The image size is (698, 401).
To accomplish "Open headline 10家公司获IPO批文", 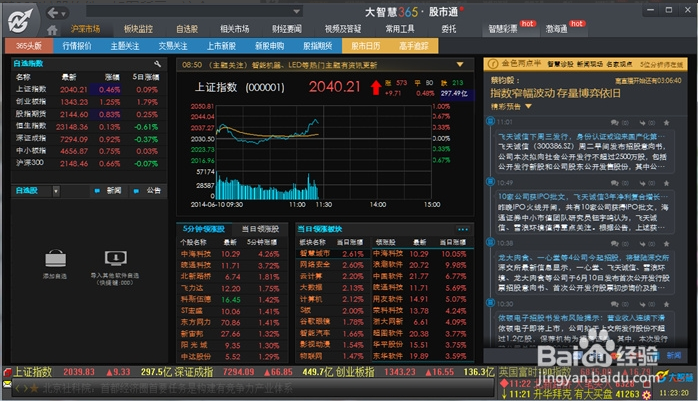I will pos(583,197).
